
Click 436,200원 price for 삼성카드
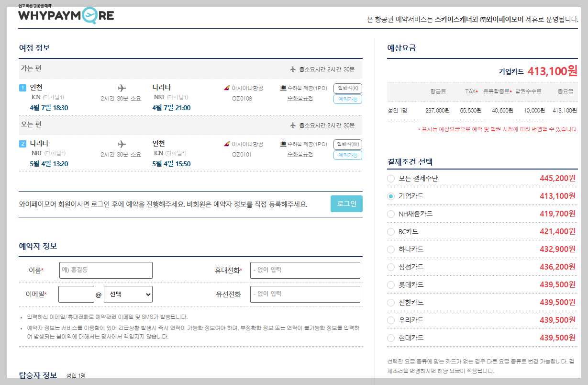[x=557, y=267]
